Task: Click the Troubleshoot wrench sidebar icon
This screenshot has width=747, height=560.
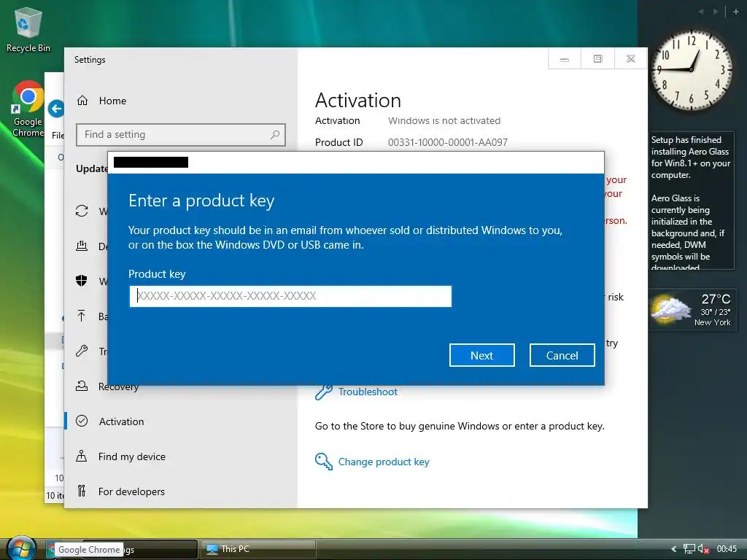Action: 82,351
